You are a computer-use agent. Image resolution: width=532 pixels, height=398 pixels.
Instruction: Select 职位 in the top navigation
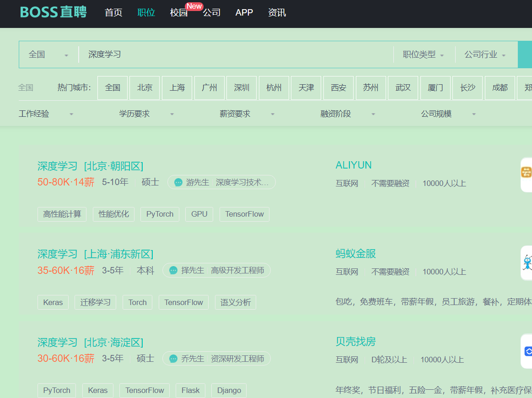click(146, 12)
